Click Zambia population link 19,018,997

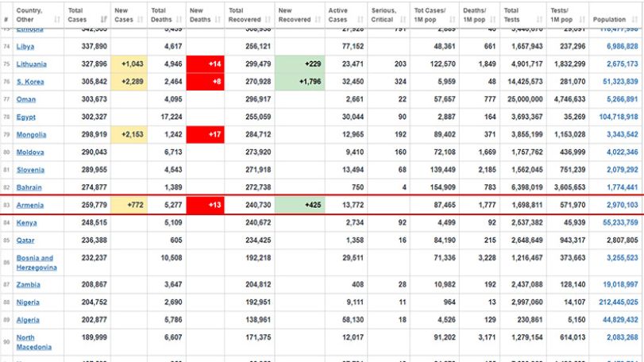pos(620,284)
